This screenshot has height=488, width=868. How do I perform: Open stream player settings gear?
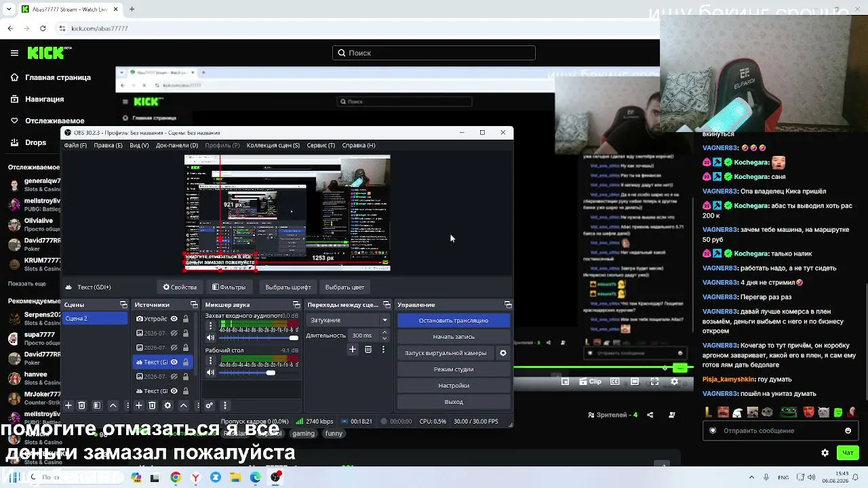click(x=674, y=382)
